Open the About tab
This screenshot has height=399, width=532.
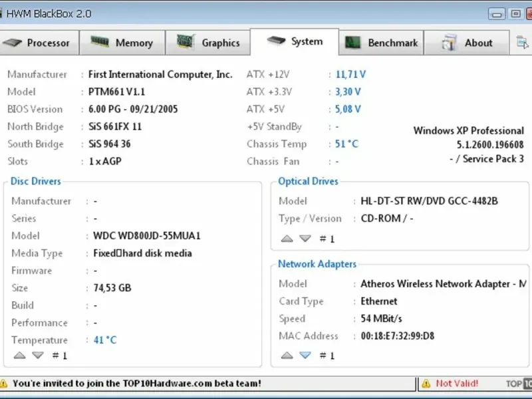(467, 43)
